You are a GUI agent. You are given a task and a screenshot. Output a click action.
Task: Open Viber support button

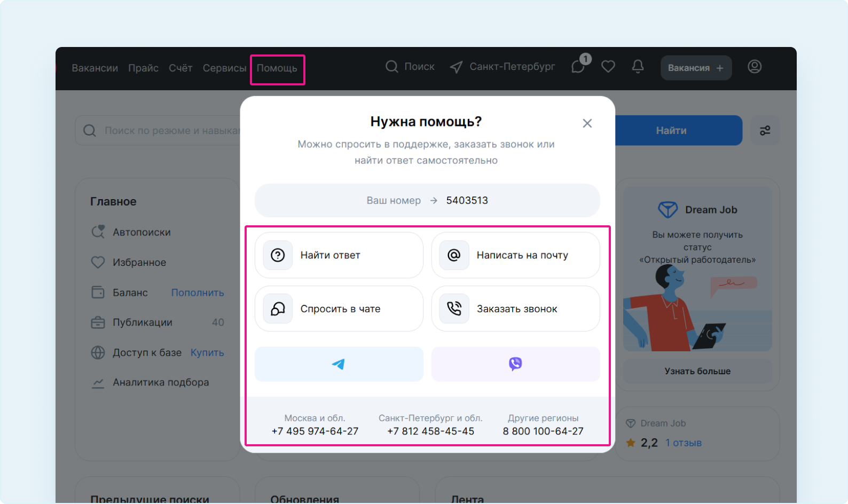tap(515, 364)
